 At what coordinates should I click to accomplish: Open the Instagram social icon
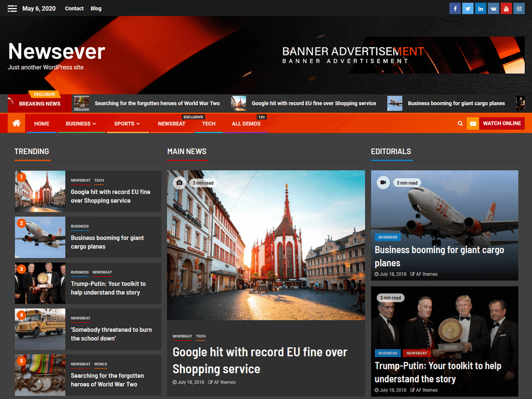point(519,8)
